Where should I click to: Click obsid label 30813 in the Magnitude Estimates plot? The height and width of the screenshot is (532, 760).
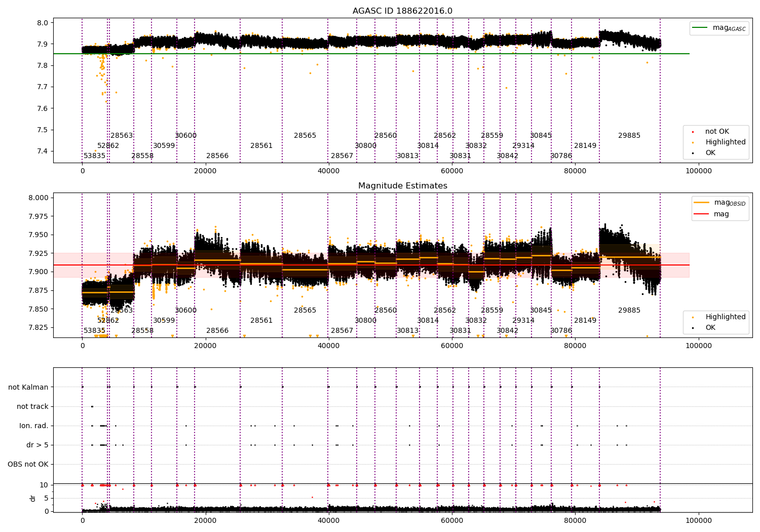(x=408, y=331)
